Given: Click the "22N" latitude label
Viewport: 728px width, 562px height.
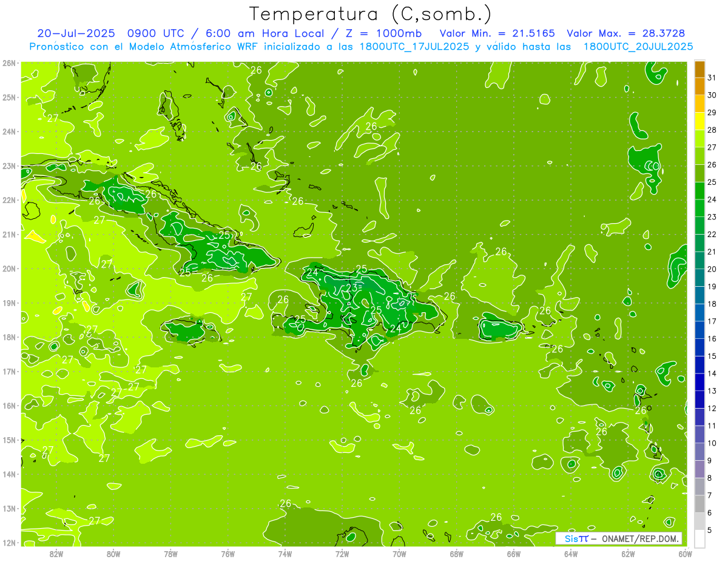Looking at the screenshot, I should [9, 200].
